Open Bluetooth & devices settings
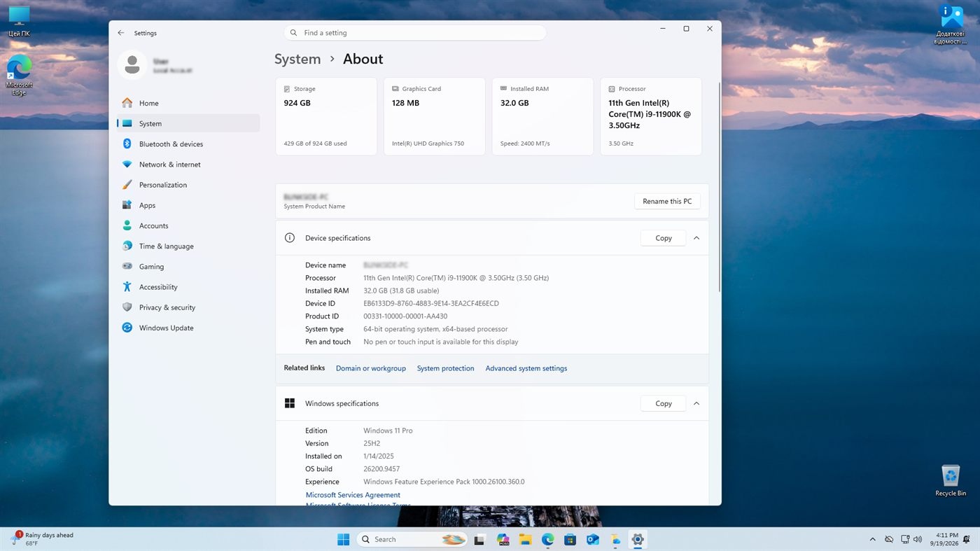The image size is (980, 551). (x=188, y=144)
